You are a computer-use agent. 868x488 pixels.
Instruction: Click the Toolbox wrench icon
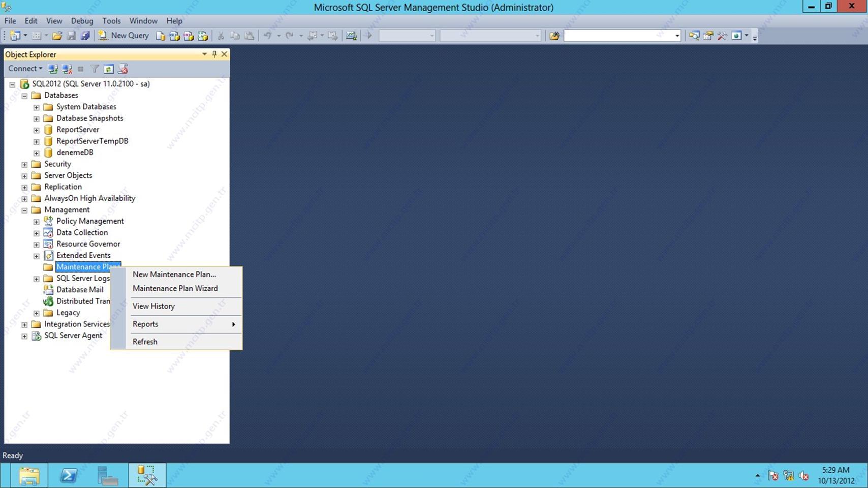[x=722, y=36]
